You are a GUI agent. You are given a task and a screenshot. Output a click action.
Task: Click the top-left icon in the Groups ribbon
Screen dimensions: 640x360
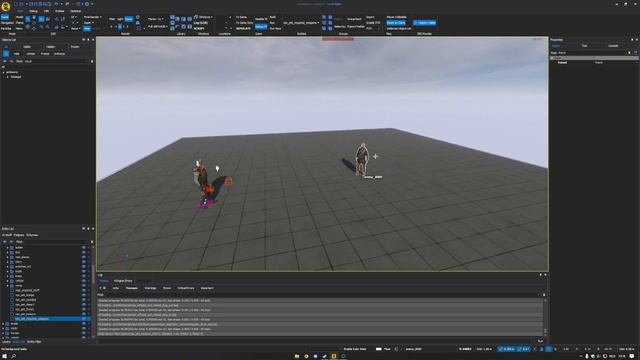point(324,18)
